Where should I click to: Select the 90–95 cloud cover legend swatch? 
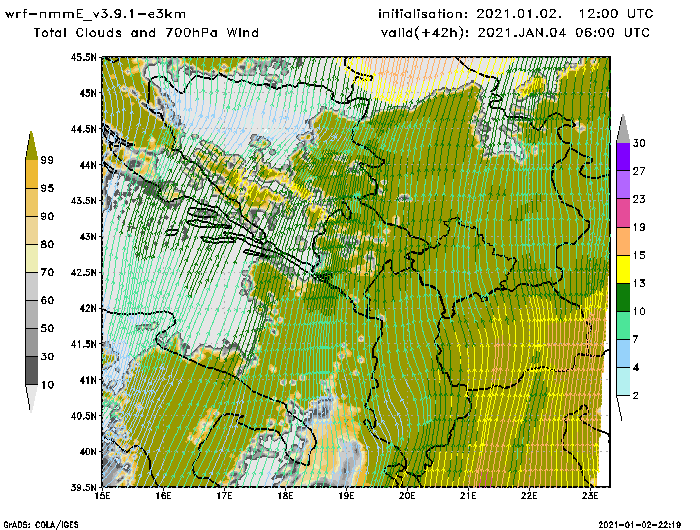32,202
